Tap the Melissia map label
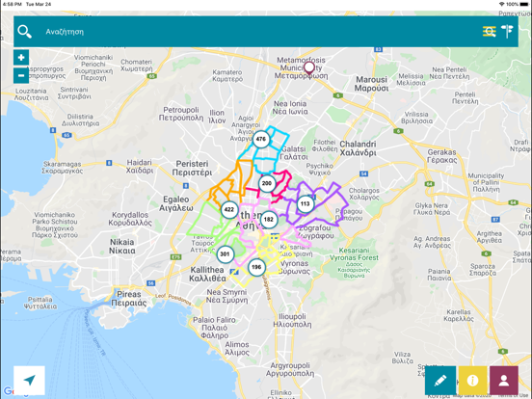 (411, 79)
